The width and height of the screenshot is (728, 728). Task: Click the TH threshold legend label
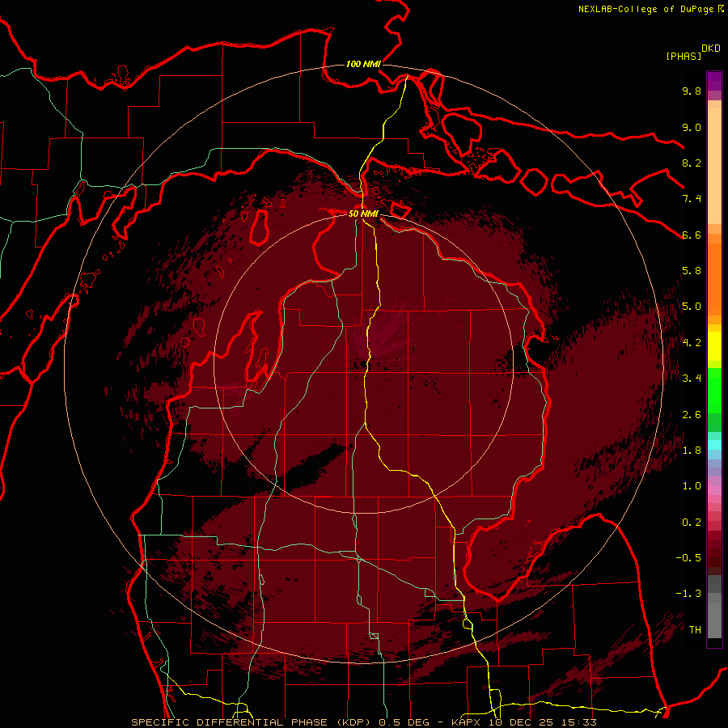click(695, 630)
